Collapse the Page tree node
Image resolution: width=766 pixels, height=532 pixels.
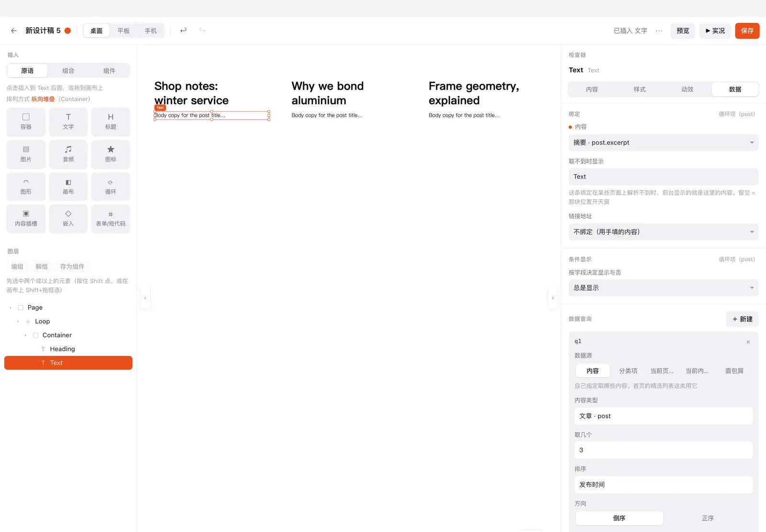click(11, 307)
